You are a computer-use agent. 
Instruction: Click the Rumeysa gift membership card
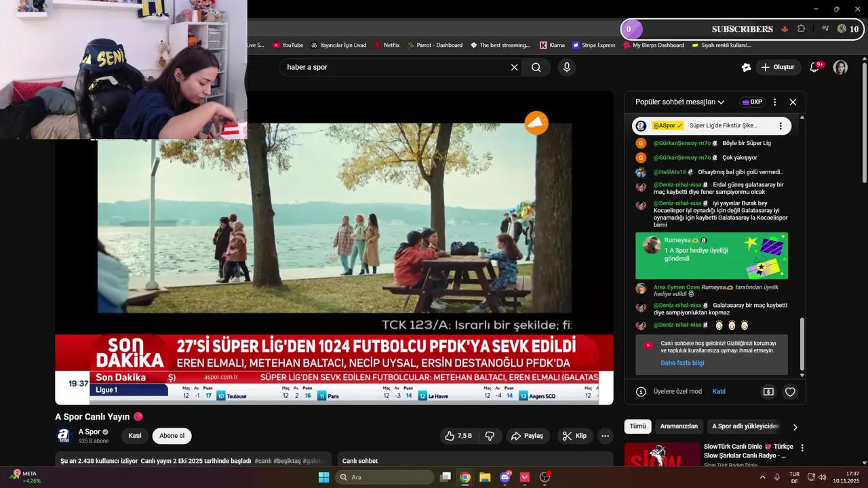(711, 256)
